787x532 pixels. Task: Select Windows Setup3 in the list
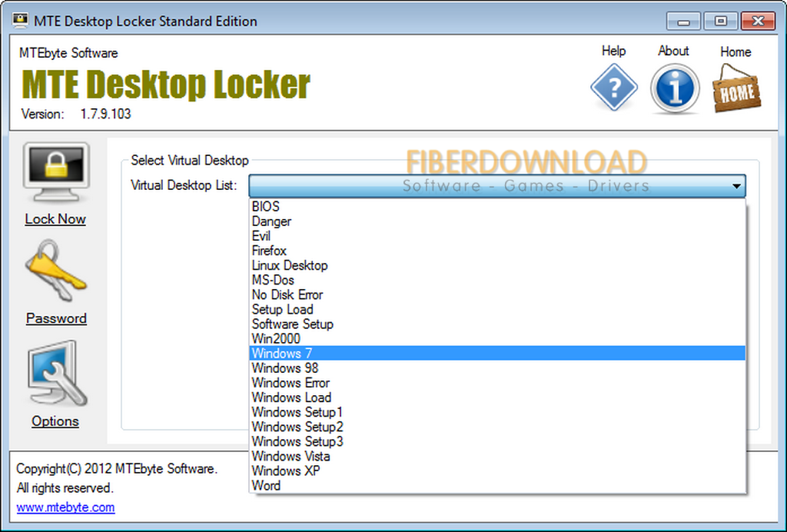pos(497,441)
